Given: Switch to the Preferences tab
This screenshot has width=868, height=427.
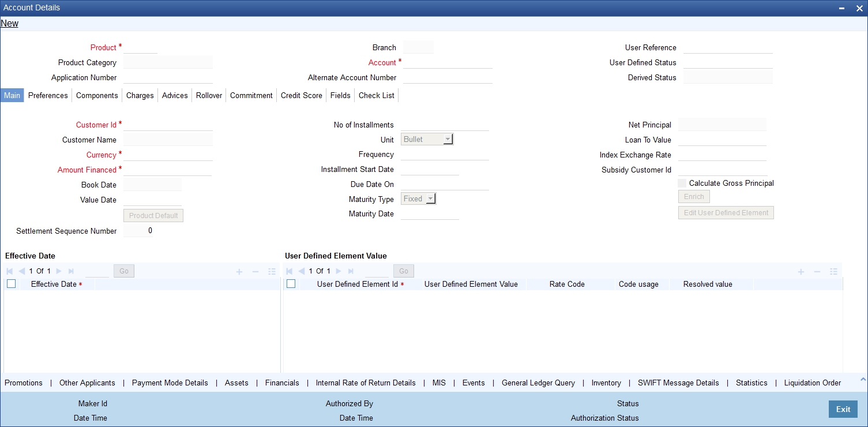Looking at the screenshot, I should click(48, 95).
